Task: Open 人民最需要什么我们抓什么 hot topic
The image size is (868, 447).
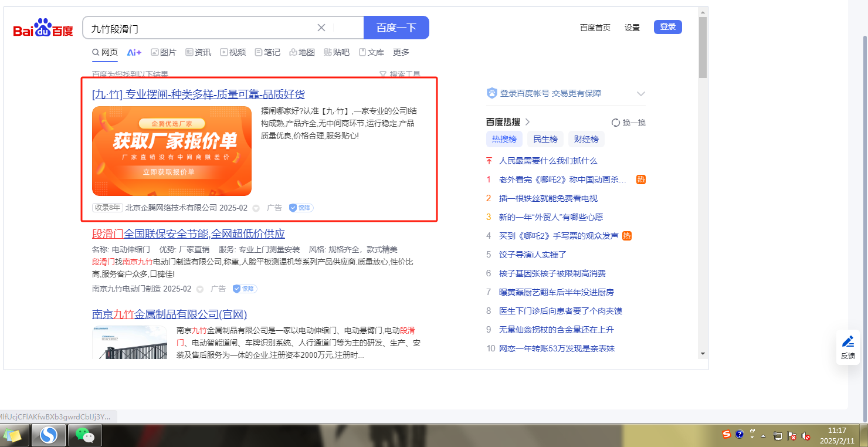Action: click(548, 161)
